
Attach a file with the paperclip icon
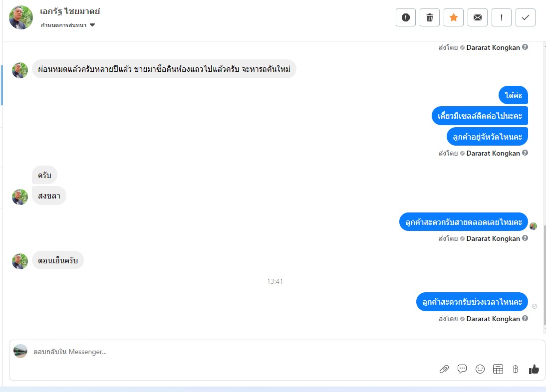[x=444, y=369]
